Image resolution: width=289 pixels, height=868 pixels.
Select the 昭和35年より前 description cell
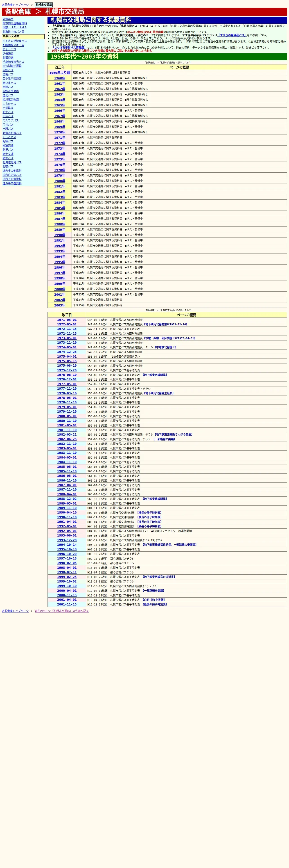(x=179, y=73)
